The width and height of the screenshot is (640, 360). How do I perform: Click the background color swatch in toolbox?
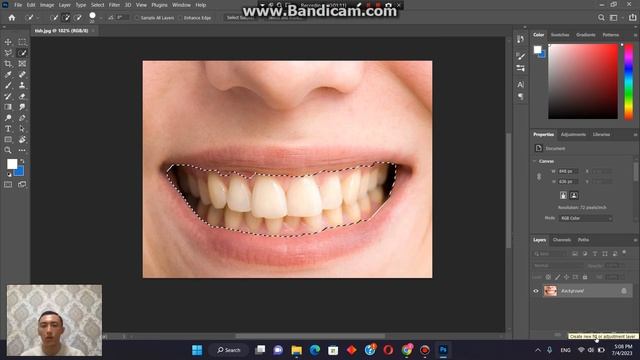coord(20,172)
